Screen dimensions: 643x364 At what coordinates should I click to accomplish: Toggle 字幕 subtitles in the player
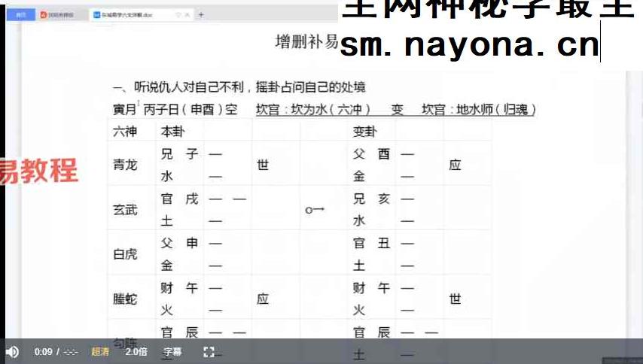(x=172, y=352)
